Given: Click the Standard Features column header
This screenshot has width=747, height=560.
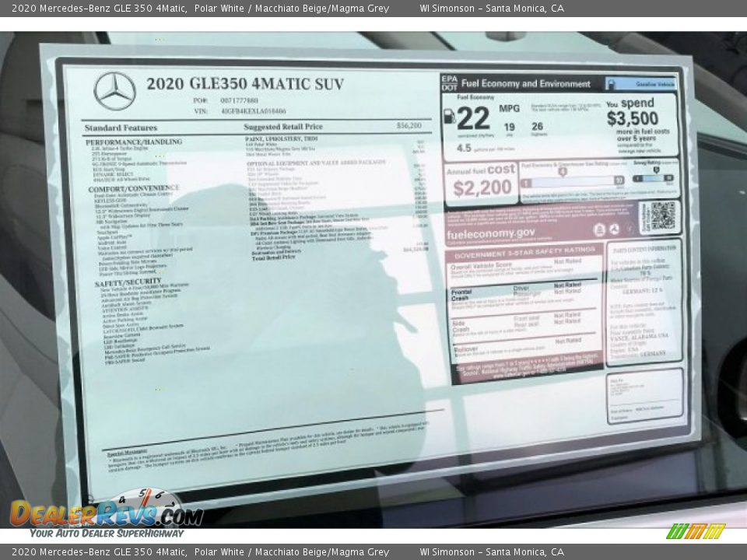Looking at the screenshot, I should (x=121, y=128).
